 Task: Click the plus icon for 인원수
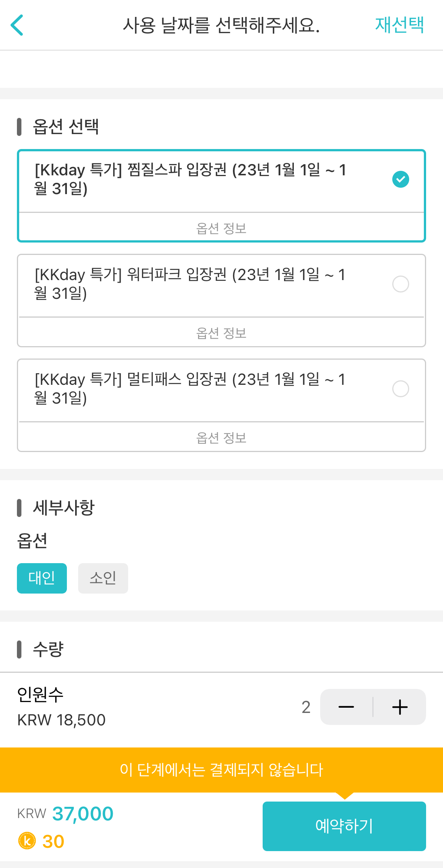point(400,707)
